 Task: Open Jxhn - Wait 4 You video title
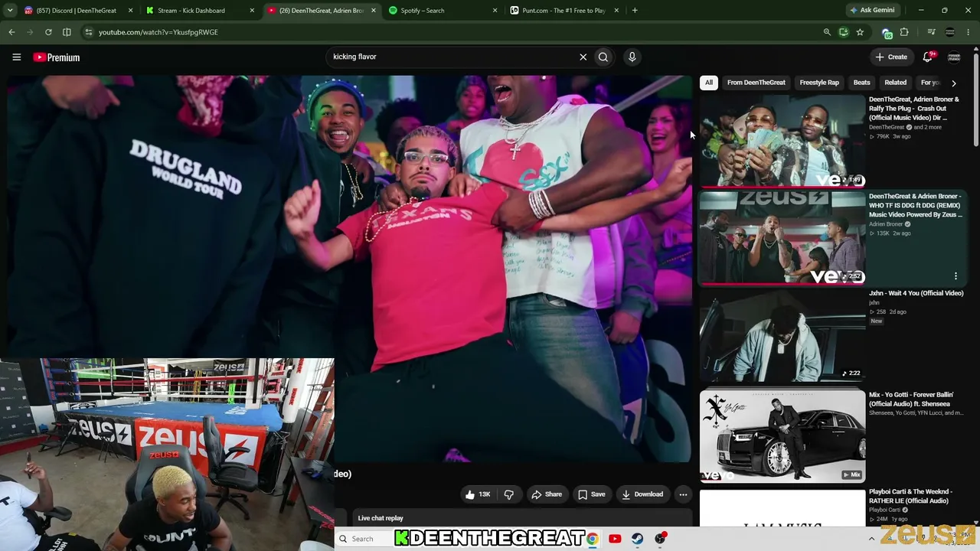tap(916, 293)
